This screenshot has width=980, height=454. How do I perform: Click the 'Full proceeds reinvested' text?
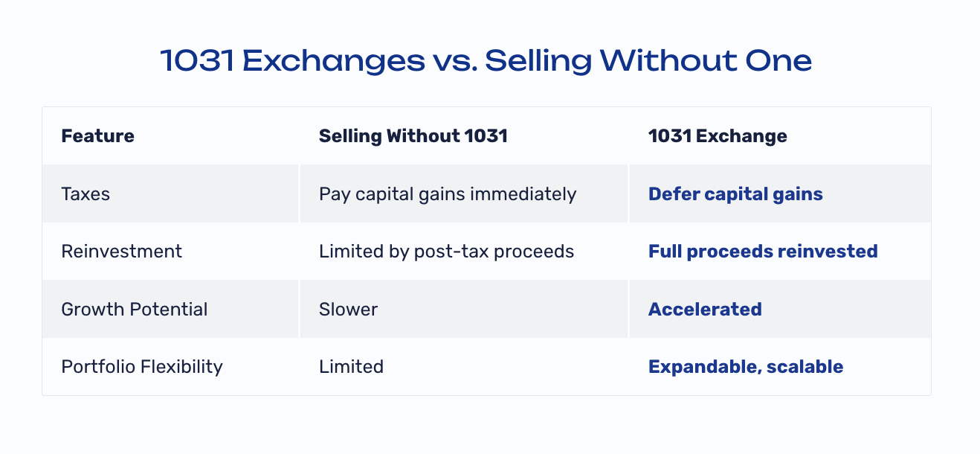click(763, 252)
